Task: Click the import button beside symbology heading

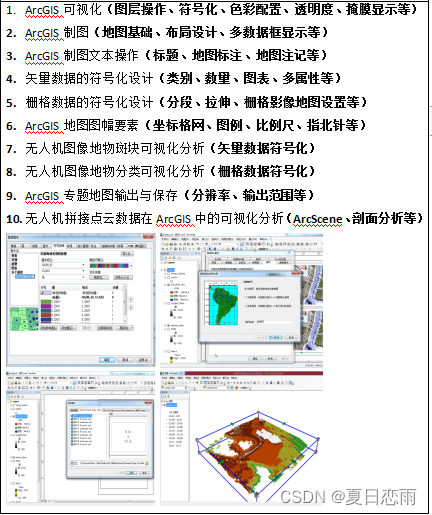Action: [127, 254]
